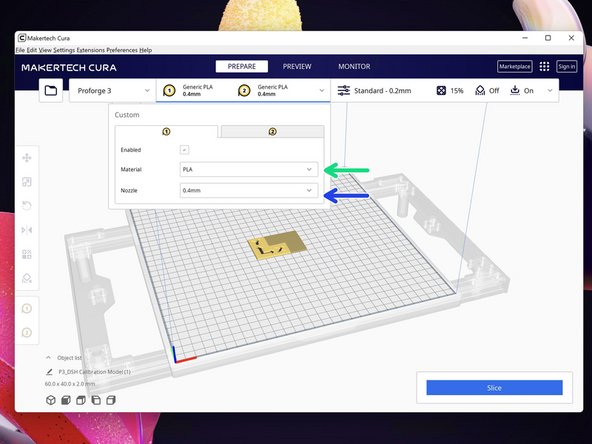Open file folder icon

tap(51, 91)
